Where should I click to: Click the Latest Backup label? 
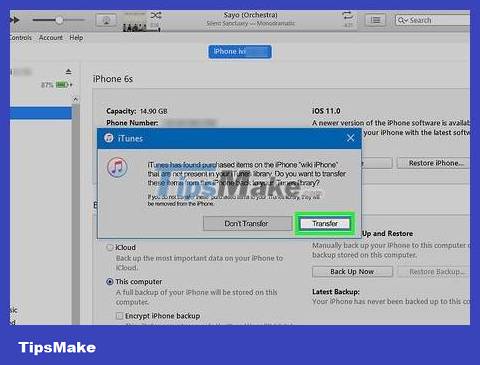point(336,292)
